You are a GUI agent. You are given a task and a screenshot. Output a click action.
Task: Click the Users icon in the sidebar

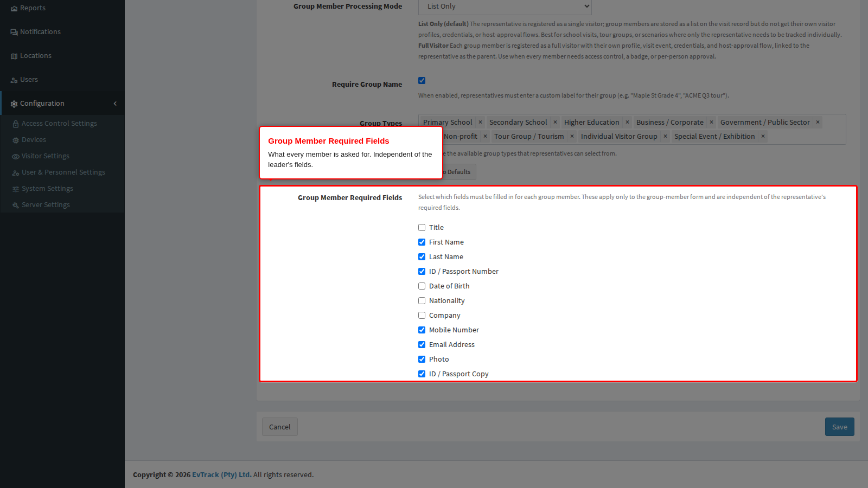[14, 80]
